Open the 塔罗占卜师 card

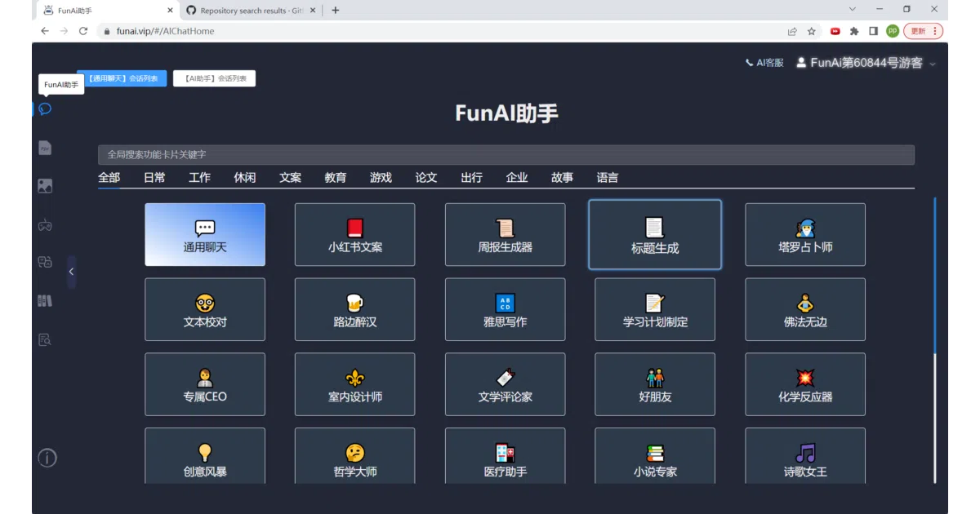[x=805, y=235]
